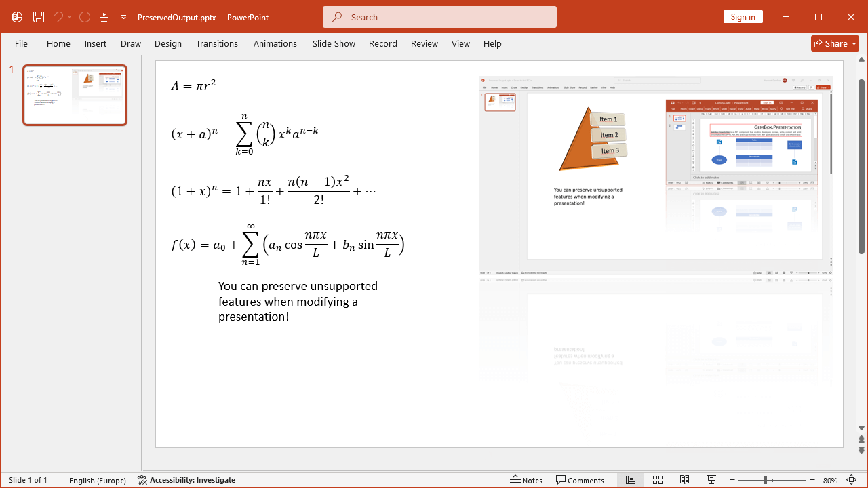Toggle the Notes pane
This screenshot has height=488, width=868.
point(526,480)
